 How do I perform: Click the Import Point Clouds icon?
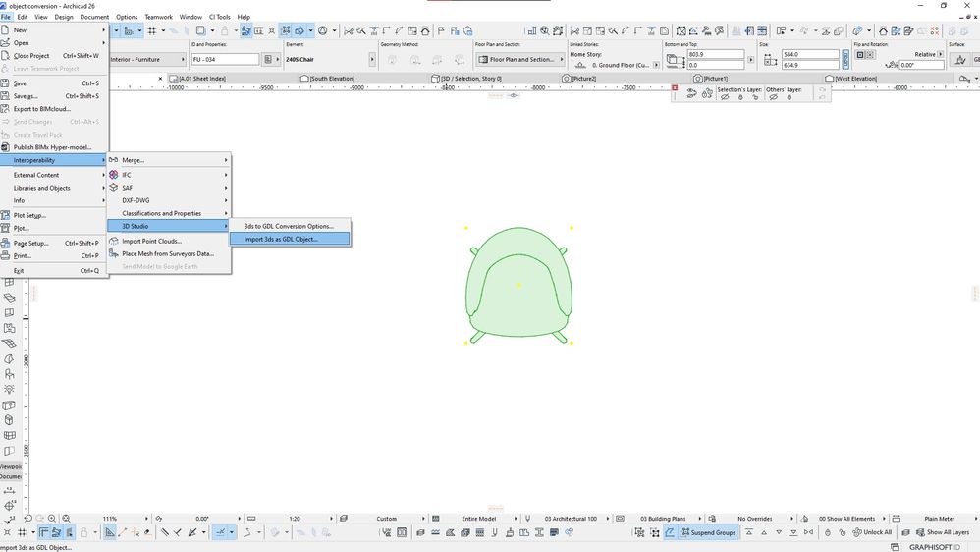(x=114, y=241)
